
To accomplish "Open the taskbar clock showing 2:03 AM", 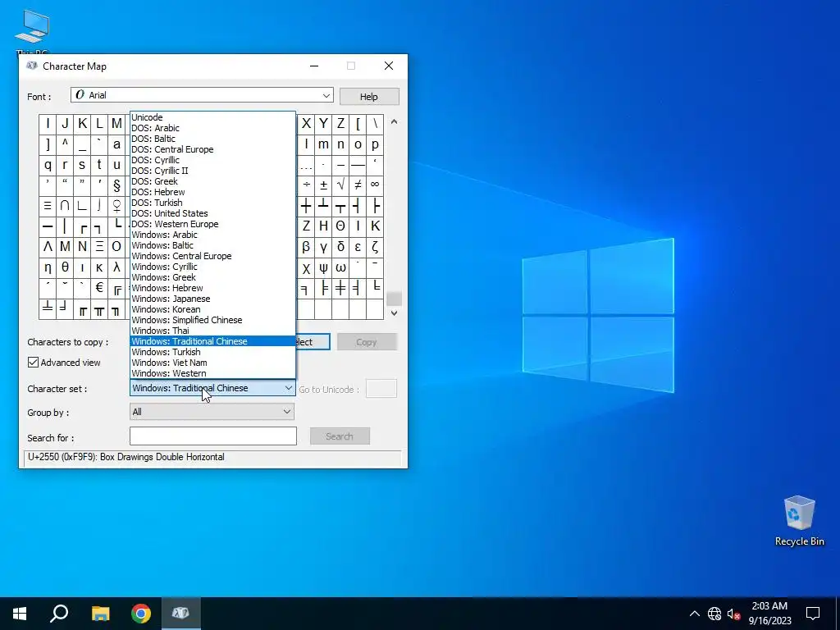I will pos(769,614).
